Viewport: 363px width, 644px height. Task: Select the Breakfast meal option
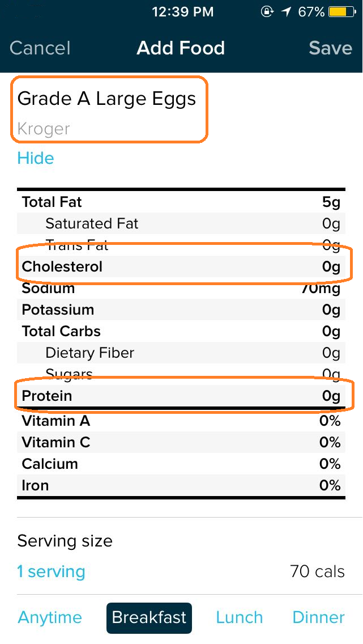(149, 617)
